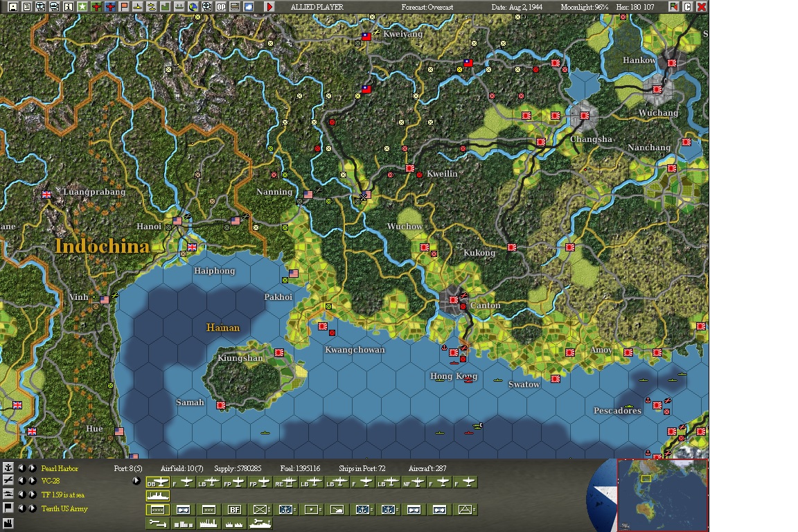The width and height of the screenshot is (798, 532).
Task: Click the Date: Aug 2, 1944 text
Action: tap(517, 7)
